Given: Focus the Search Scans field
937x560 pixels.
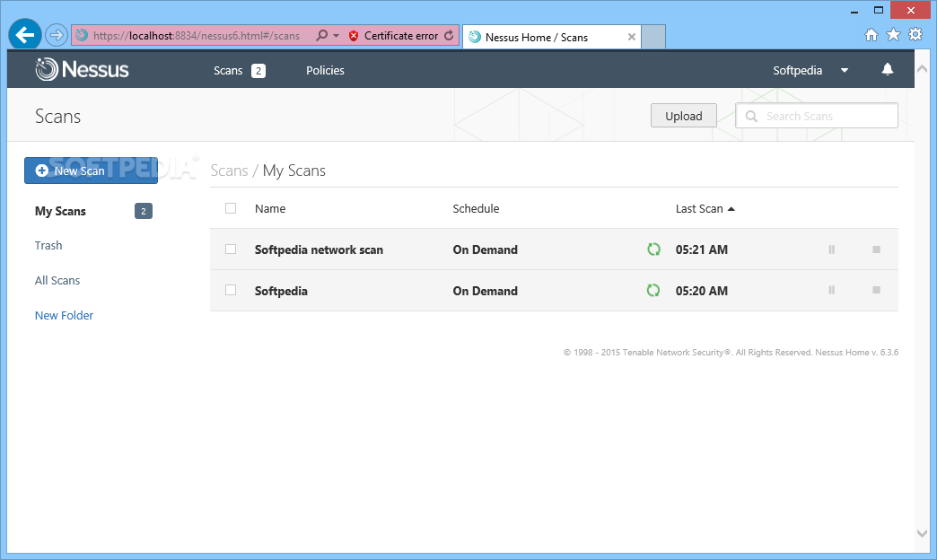Looking at the screenshot, I should [x=817, y=116].
